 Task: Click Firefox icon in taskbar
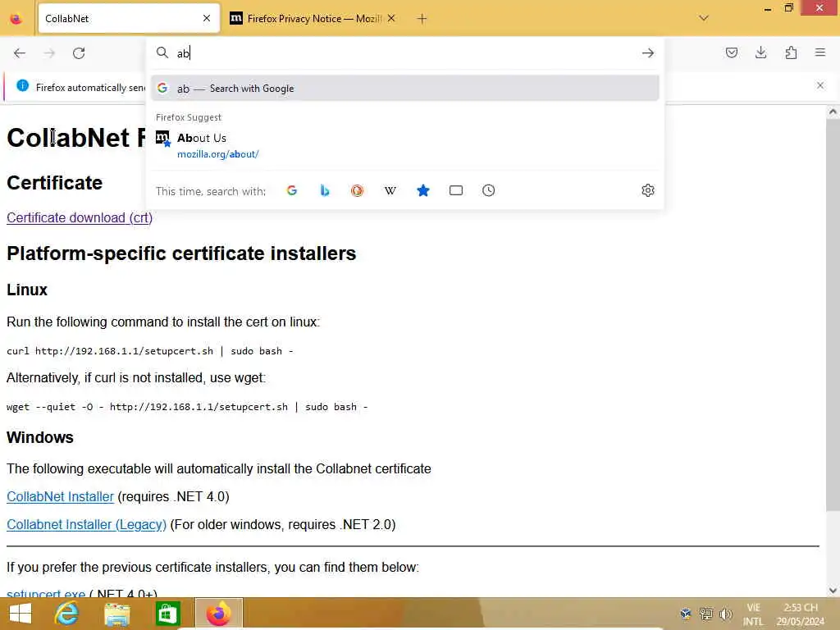218,614
